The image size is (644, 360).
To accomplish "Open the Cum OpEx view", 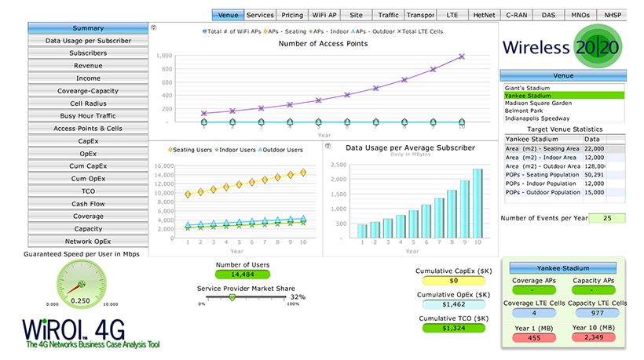I will pyautogui.click(x=88, y=179).
